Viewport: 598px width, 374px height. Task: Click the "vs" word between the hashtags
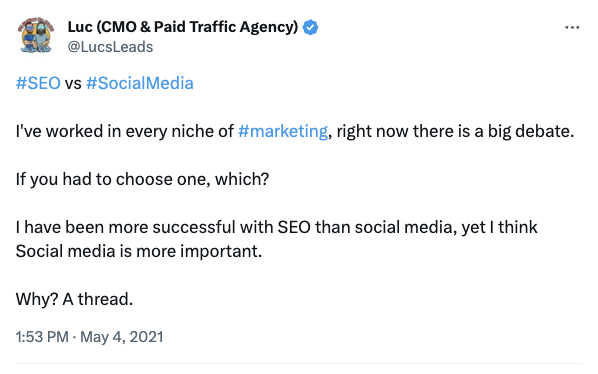pos(73,84)
